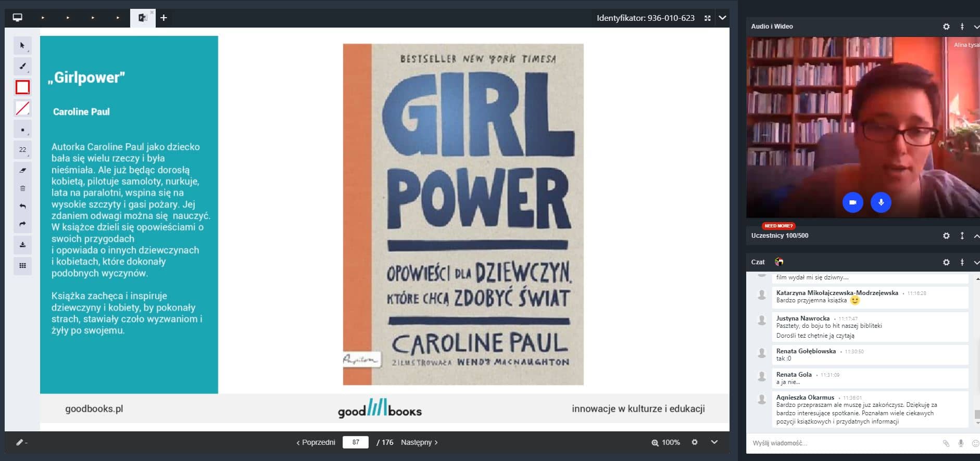Open the active presentation file tab
This screenshot has width=980, height=461.
click(x=142, y=18)
